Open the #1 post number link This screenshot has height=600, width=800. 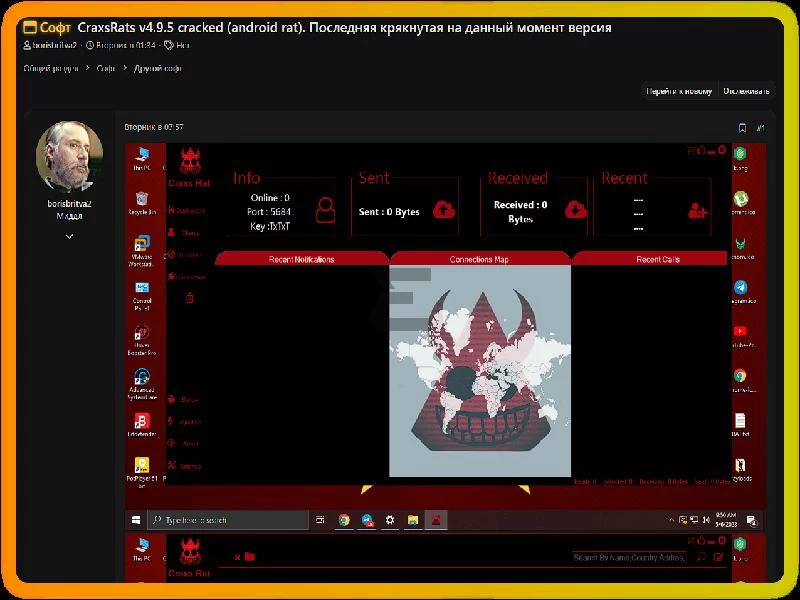pos(760,128)
